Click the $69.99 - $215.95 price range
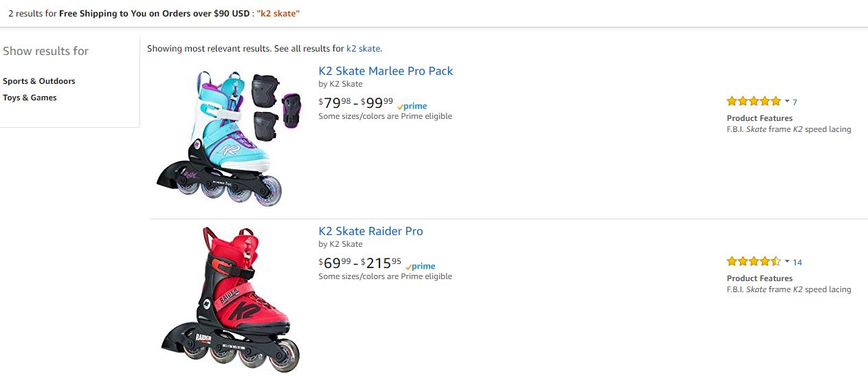 359,263
